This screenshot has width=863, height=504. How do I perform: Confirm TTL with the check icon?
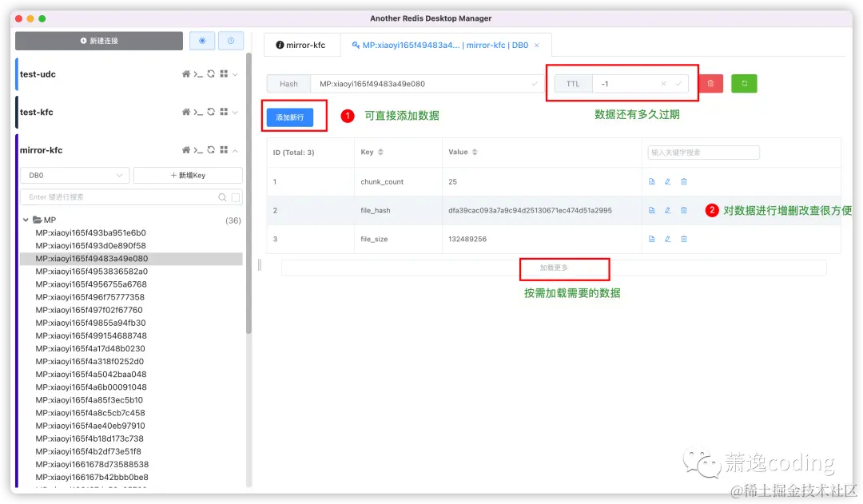click(x=678, y=84)
